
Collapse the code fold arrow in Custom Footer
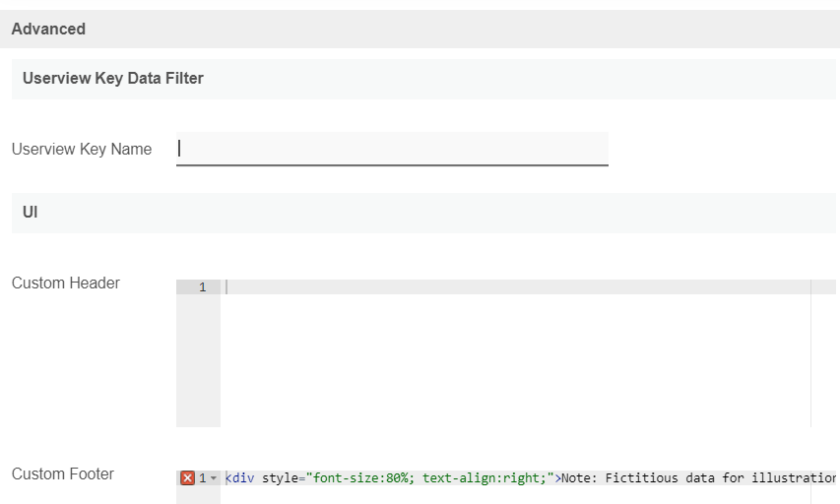pyautogui.click(x=214, y=478)
